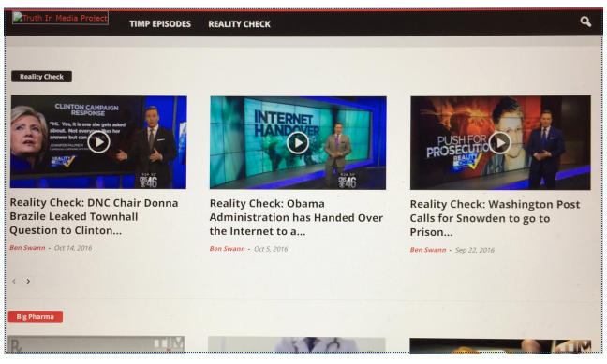Click the Truth In Media Project logo
Image resolution: width=607 pixels, height=364 pixels.
[60, 18]
